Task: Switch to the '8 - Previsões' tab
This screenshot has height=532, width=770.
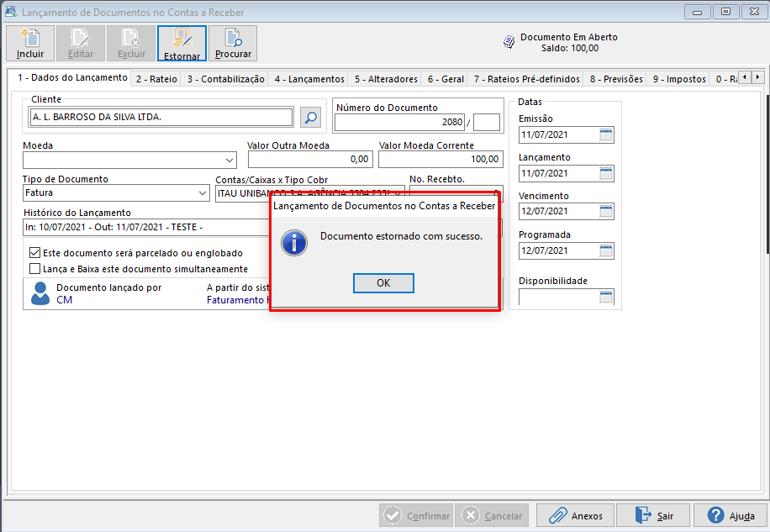Action: pyautogui.click(x=616, y=79)
